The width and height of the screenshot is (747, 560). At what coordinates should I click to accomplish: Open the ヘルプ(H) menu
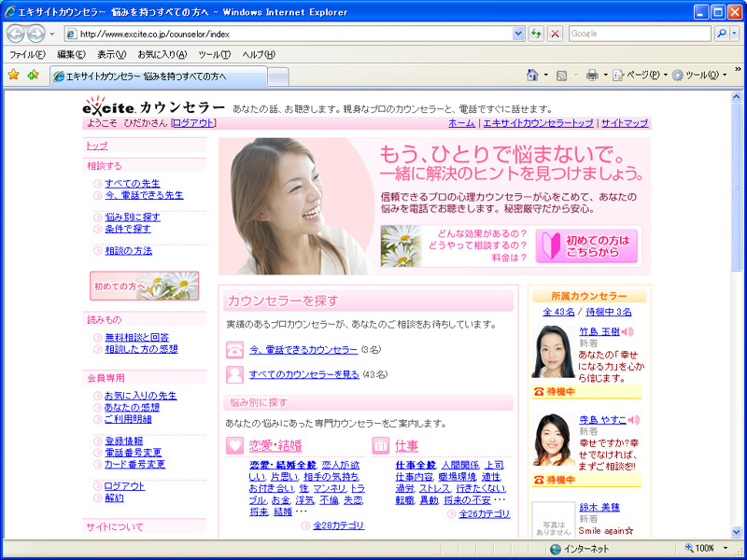coord(259,55)
